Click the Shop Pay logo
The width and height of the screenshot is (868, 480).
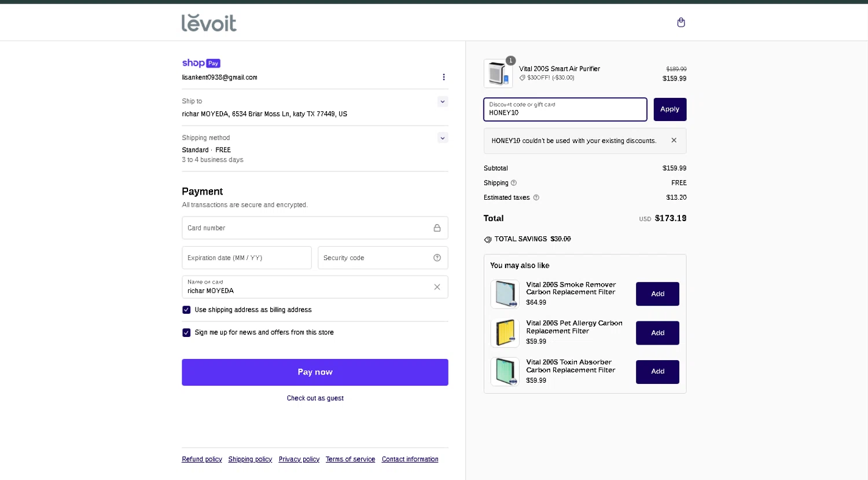201,63
